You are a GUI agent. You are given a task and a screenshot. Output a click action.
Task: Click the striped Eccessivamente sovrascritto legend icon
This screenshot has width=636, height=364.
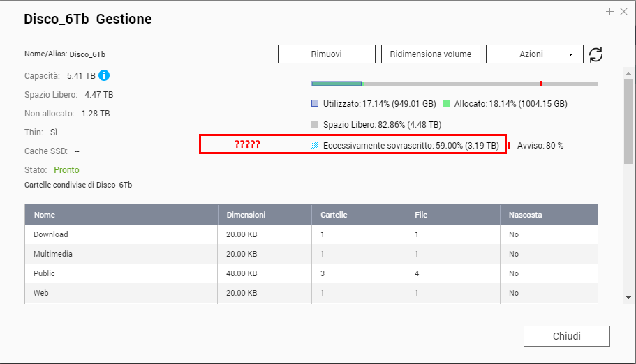point(315,146)
